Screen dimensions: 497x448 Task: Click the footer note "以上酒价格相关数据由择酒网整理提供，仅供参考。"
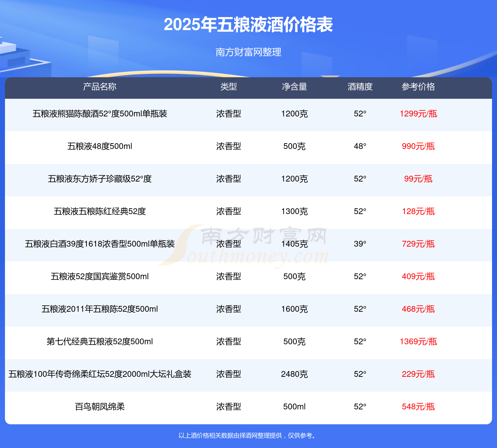248,436
